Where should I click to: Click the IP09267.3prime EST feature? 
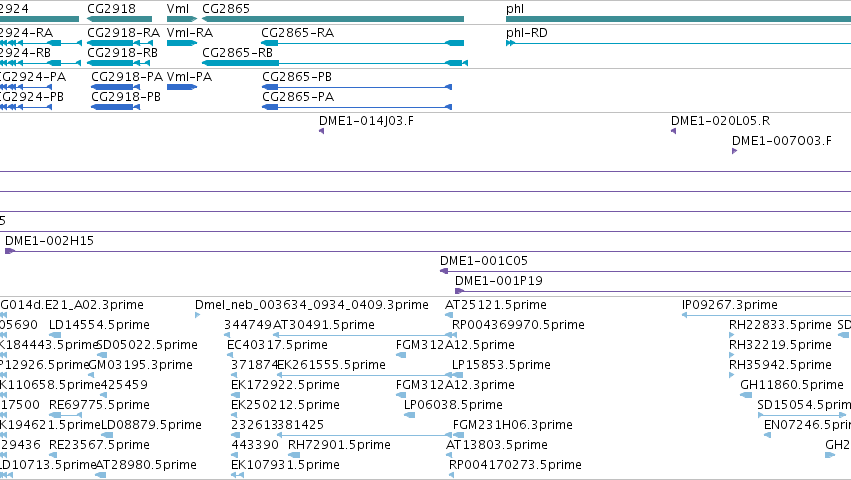coord(766,315)
